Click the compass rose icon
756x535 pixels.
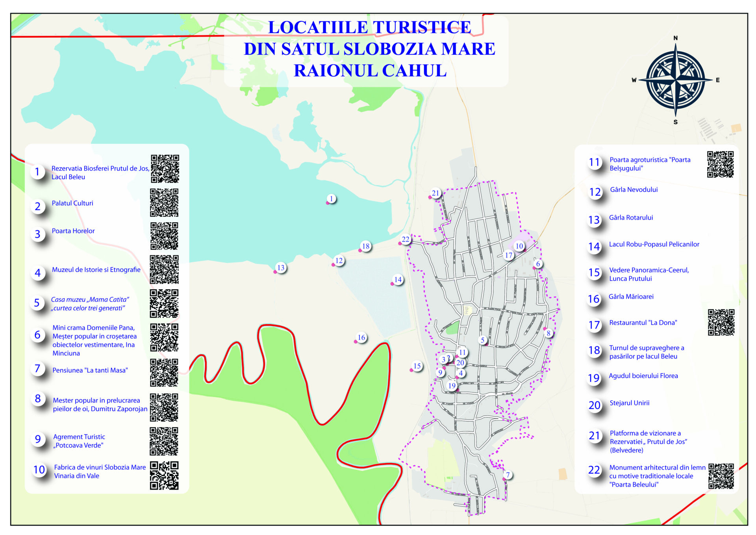[x=675, y=80]
